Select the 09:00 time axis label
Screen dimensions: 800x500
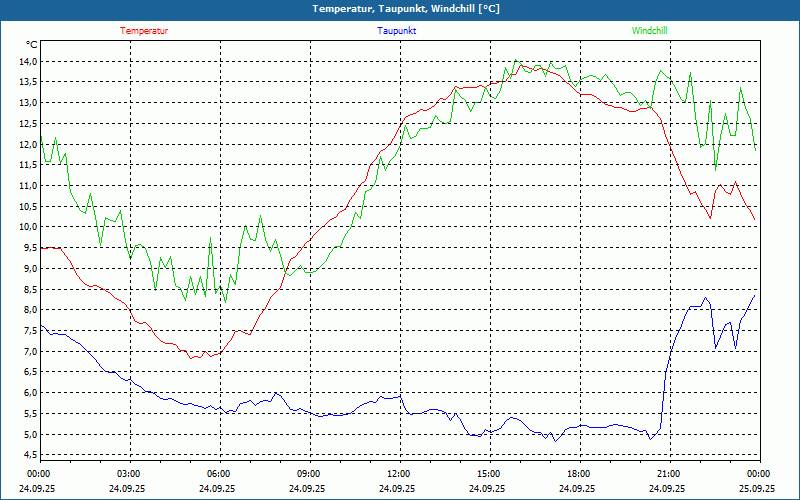point(309,474)
